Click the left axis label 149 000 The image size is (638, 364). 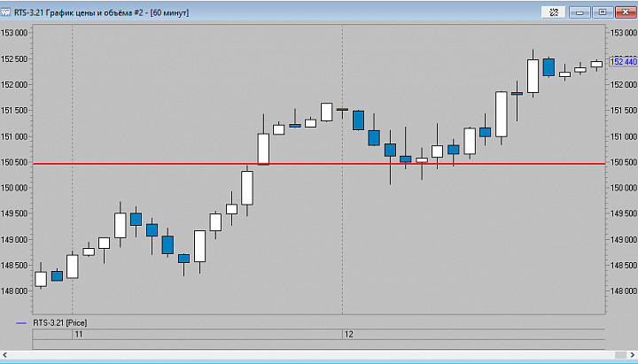click(x=14, y=239)
